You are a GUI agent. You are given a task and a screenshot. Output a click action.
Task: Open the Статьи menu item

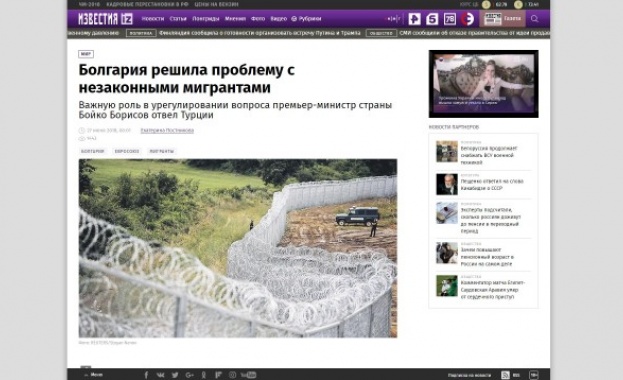tap(178, 19)
